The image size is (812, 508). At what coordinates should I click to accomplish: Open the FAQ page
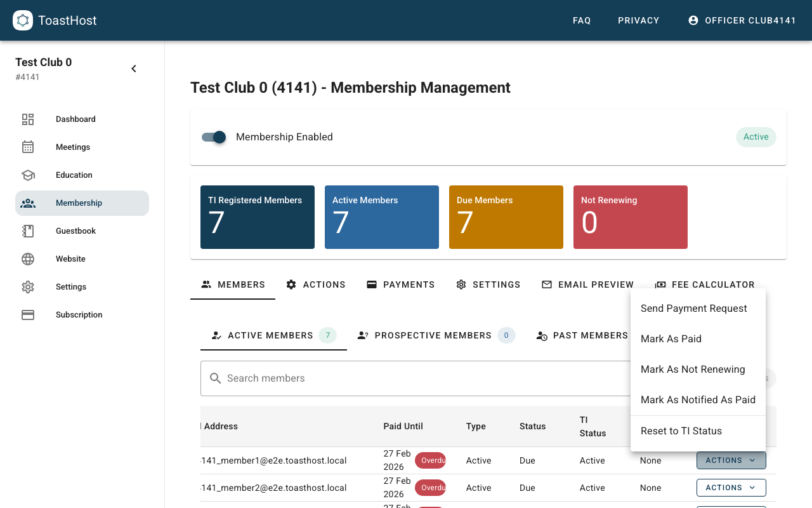[x=582, y=20]
